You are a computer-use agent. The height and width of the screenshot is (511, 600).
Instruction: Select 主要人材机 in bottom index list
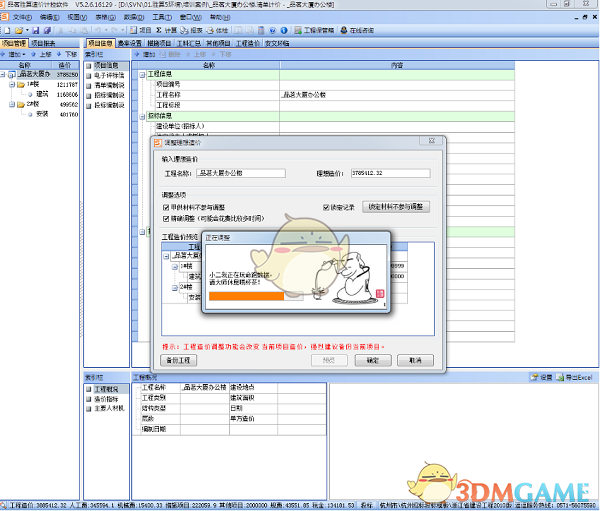pyautogui.click(x=109, y=408)
